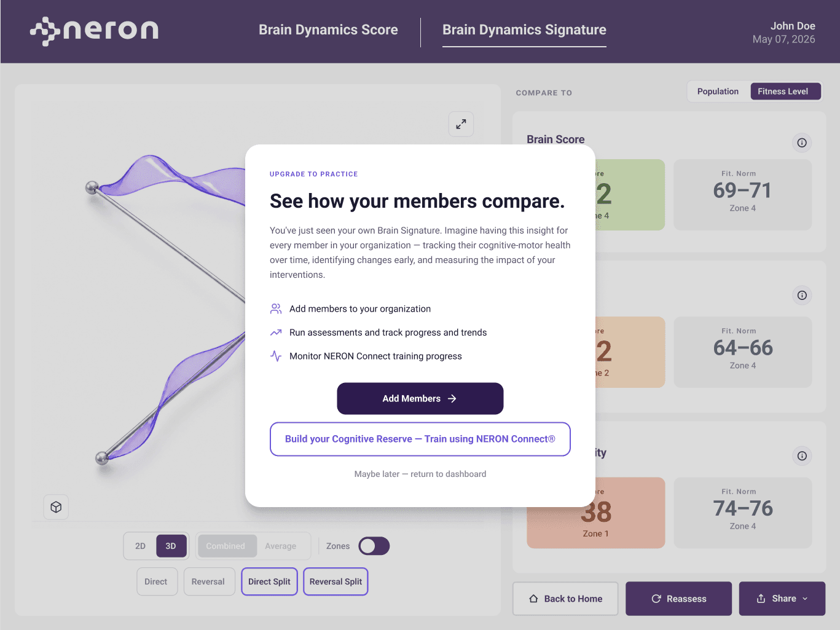
Task: Click the Neron logo
Action: (x=94, y=31)
